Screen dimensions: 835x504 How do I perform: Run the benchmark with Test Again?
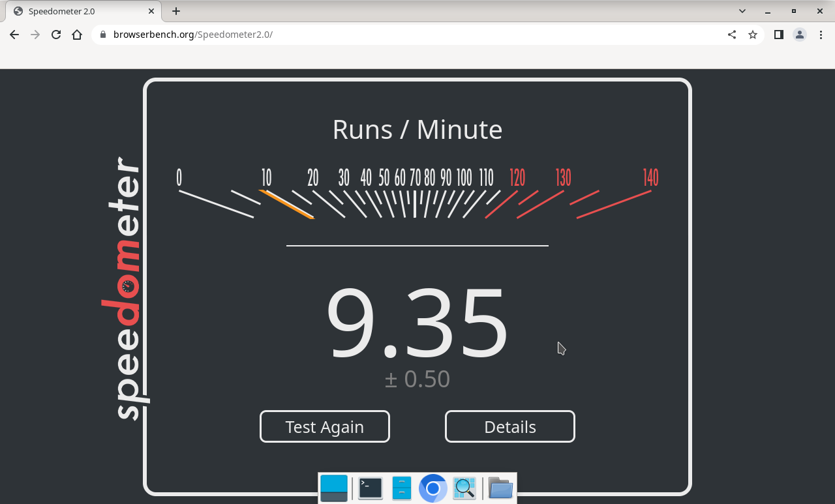pos(325,426)
